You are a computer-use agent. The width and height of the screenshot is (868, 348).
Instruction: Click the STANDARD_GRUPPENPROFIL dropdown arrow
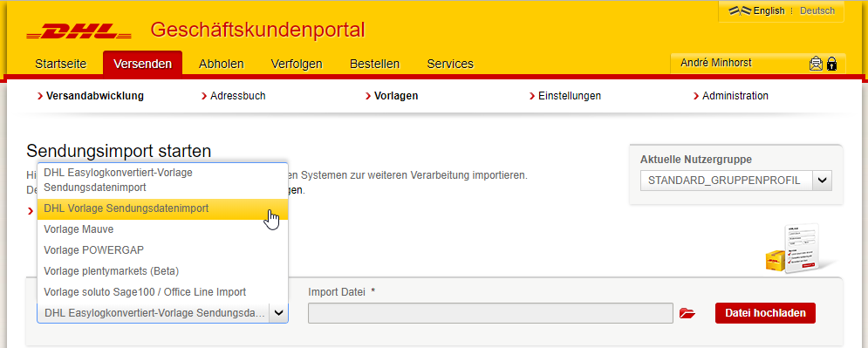pos(822,181)
